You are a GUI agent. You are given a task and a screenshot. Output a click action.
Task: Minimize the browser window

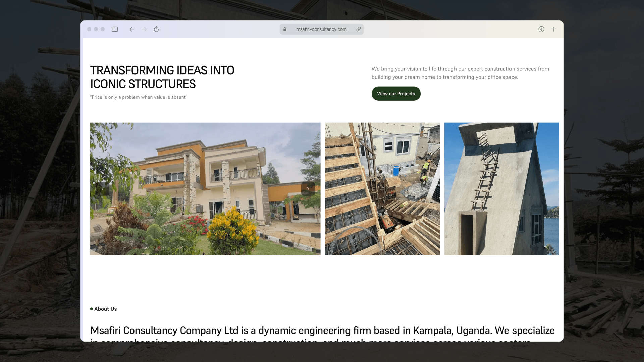coord(96,29)
